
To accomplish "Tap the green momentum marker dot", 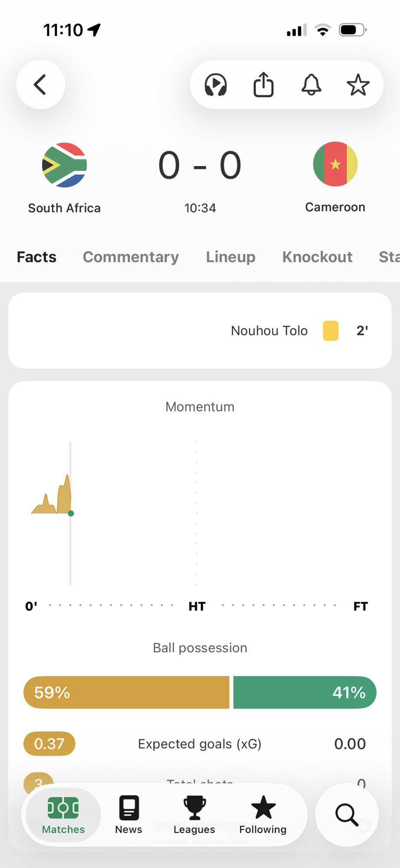I will [x=71, y=513].
